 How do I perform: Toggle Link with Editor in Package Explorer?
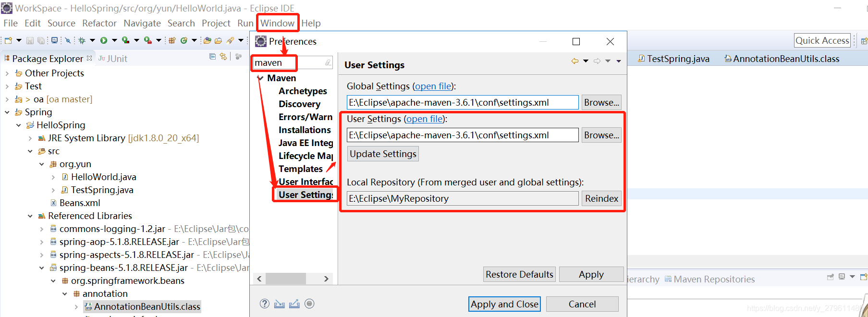pyautogui.click(x=223, y=57)
